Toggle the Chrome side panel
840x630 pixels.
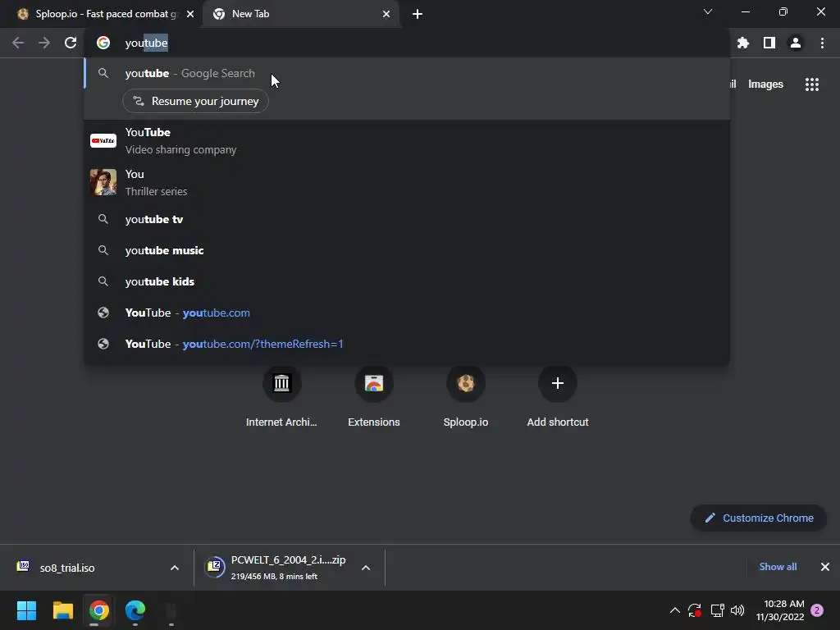769,43
